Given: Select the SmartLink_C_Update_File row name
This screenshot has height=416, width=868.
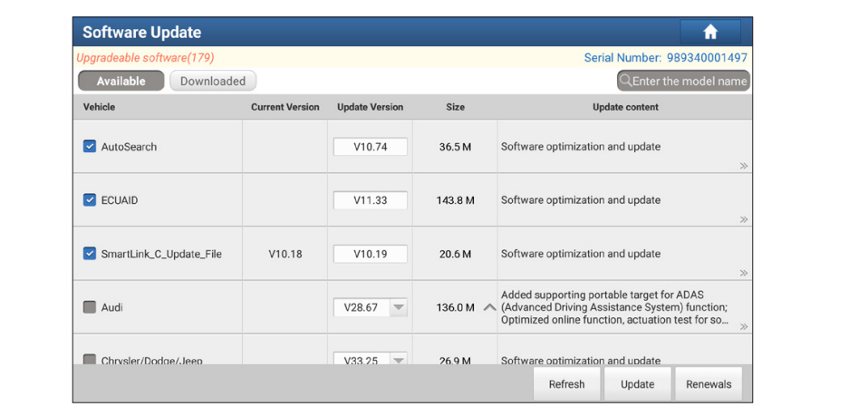Looking at the screenshot, I should click(x=161, y=255).
